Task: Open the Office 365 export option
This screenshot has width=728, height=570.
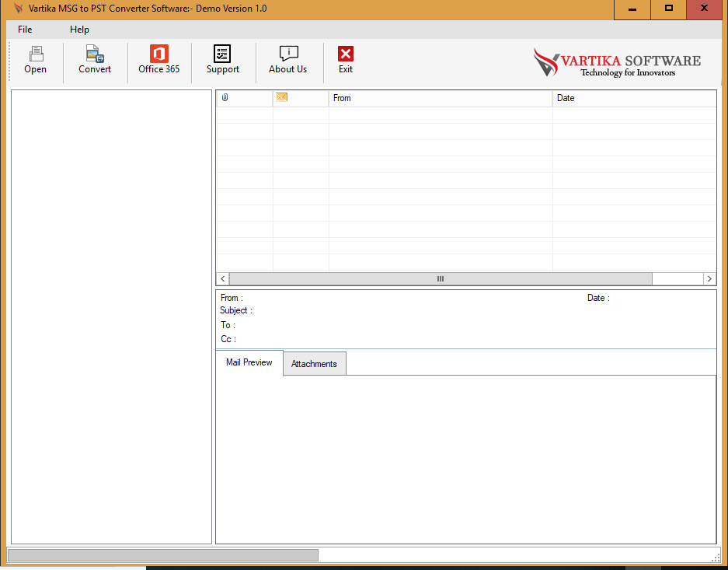Action: 158,60
